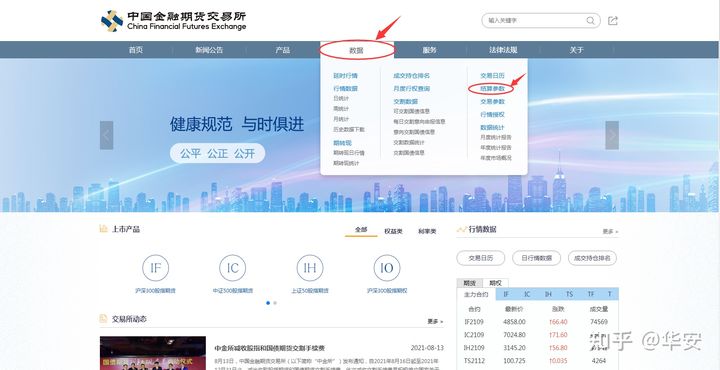Open 意向交割国债信息 link
Image resolution: width=720 pixels, height=370 pixels.
414,132
